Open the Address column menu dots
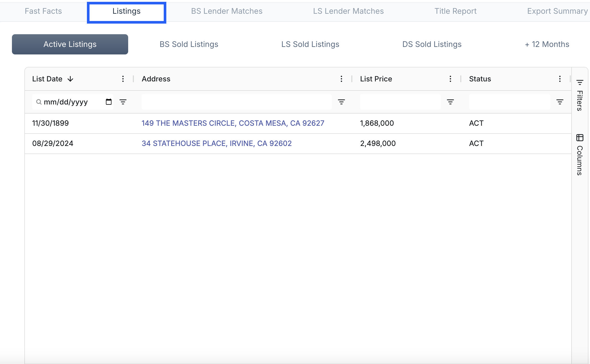The image size is (590, 364). [341, 79]
